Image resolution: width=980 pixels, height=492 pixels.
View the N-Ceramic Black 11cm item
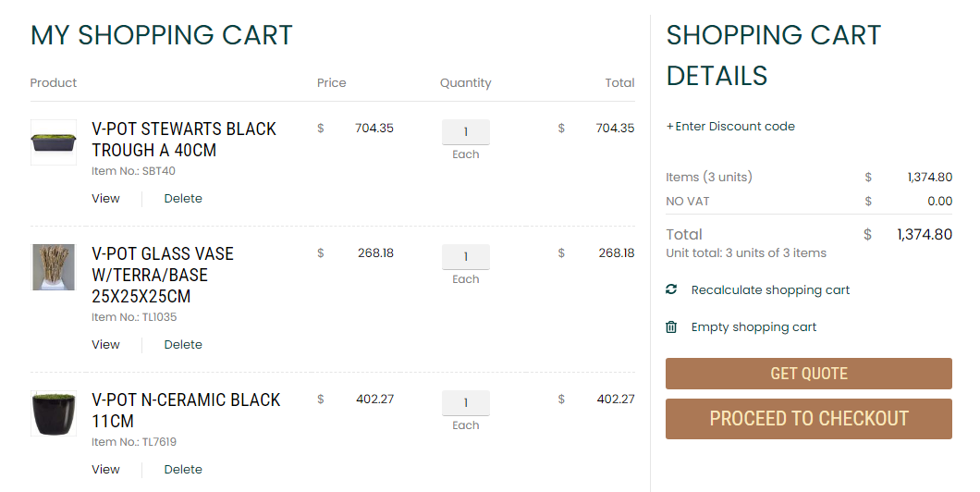[x=106, y=470]
